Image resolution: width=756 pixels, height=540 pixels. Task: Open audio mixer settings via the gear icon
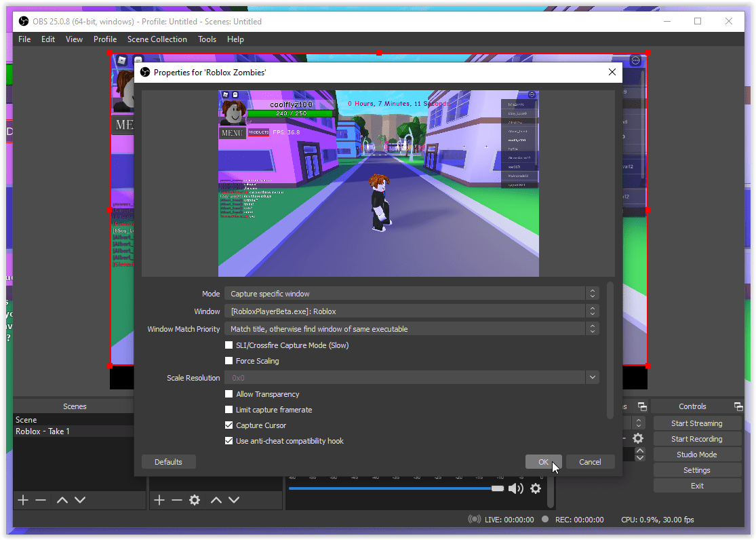click(536, 488)
